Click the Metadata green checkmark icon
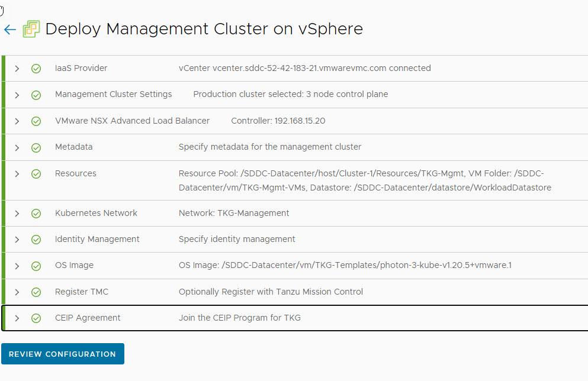588x381 pixels. [x=36, y=147]
